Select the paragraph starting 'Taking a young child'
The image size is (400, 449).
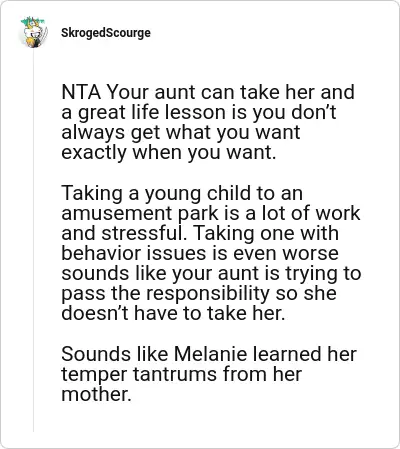tap(211, 253)
